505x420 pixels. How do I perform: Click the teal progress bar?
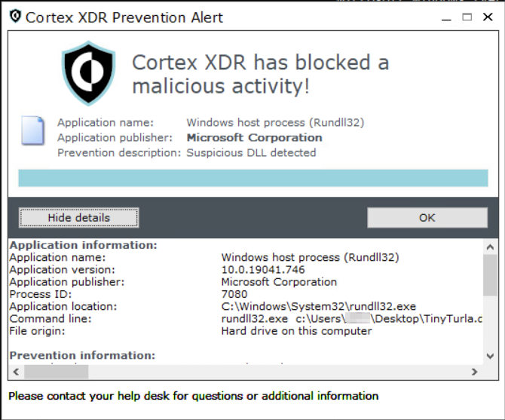[x=252, y=178]
